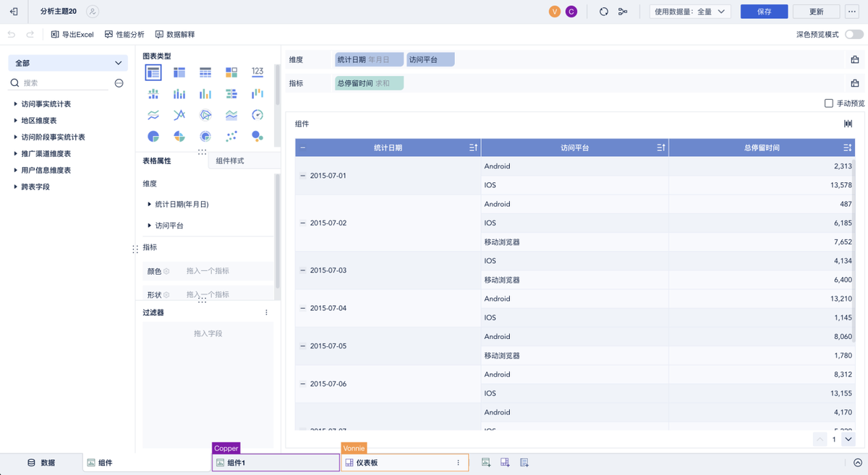Open the 仪表板 tab at bottom
This screenshot has height=475, width=868.
[405, 463]
